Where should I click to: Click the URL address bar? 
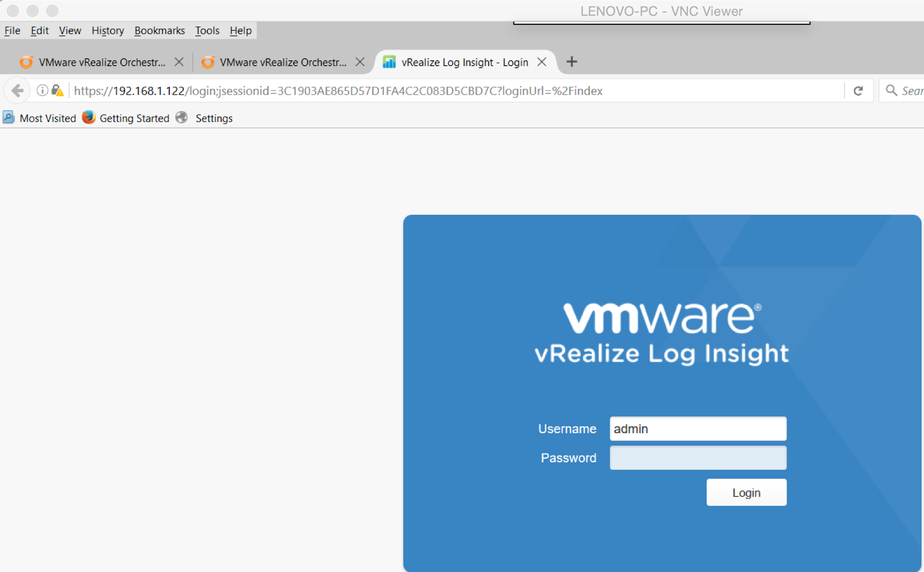[457, 91]
